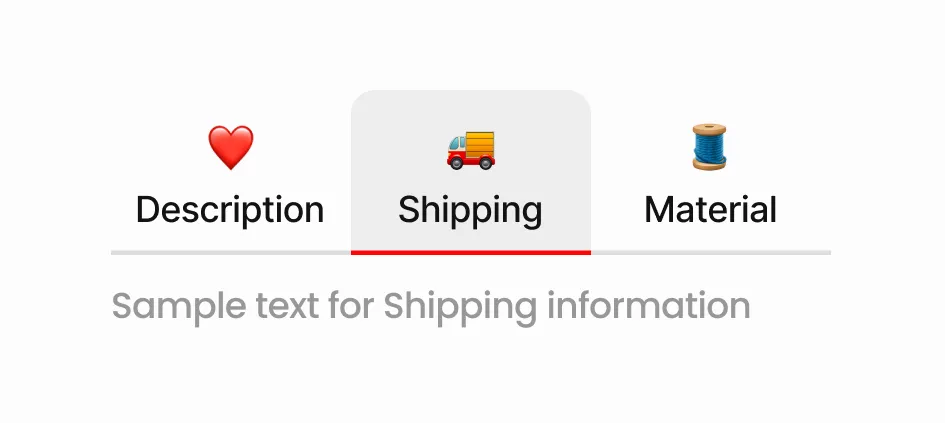Click the word "for" in the content panel

click(x=351, y=305)
